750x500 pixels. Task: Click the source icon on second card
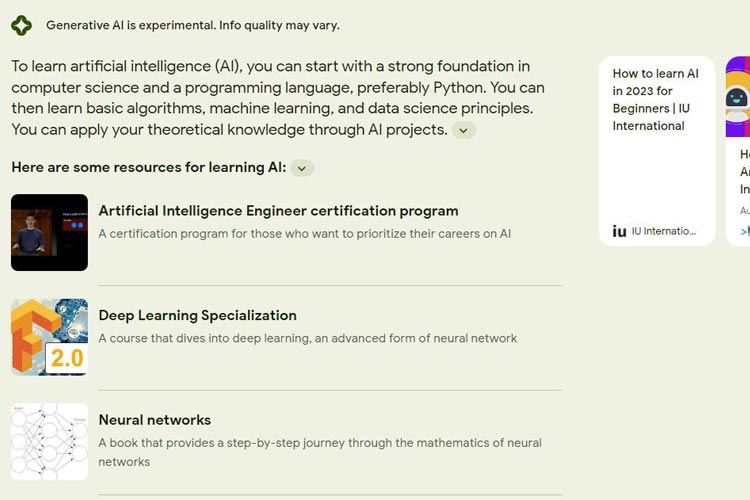tap(745, 232)
